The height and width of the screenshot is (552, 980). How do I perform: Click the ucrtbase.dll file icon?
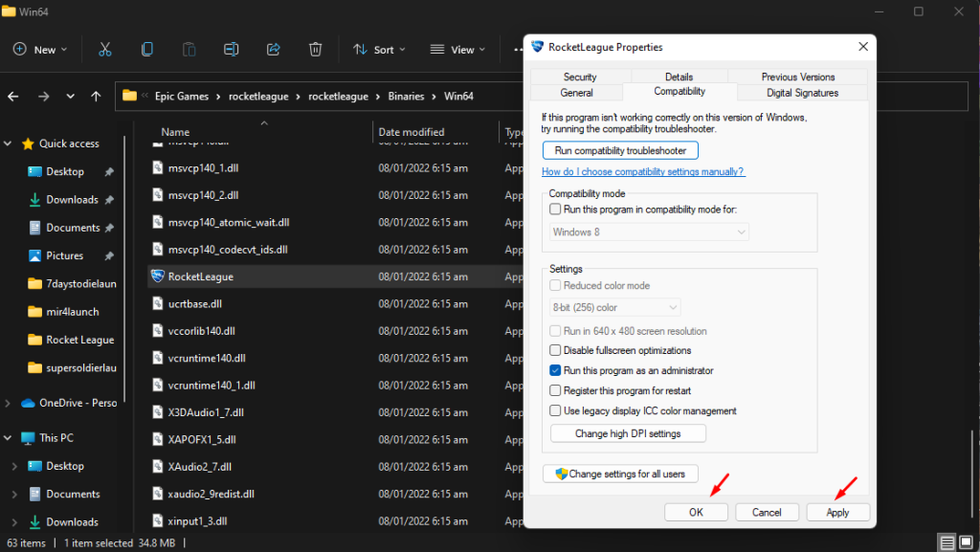[158, 303]
